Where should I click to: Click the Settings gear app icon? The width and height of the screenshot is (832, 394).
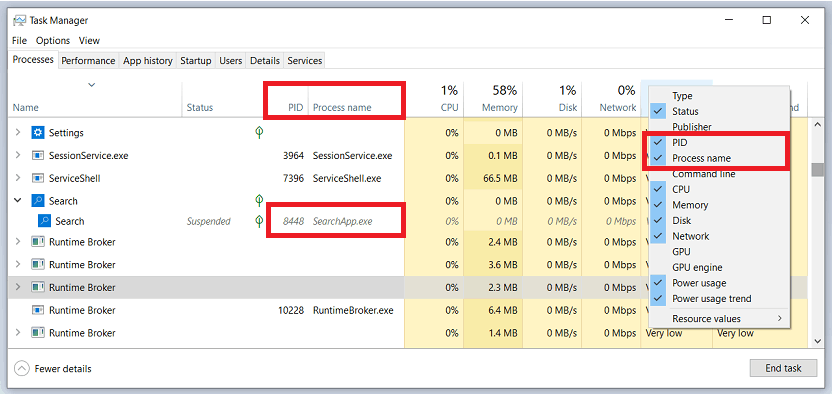point(38,132)
